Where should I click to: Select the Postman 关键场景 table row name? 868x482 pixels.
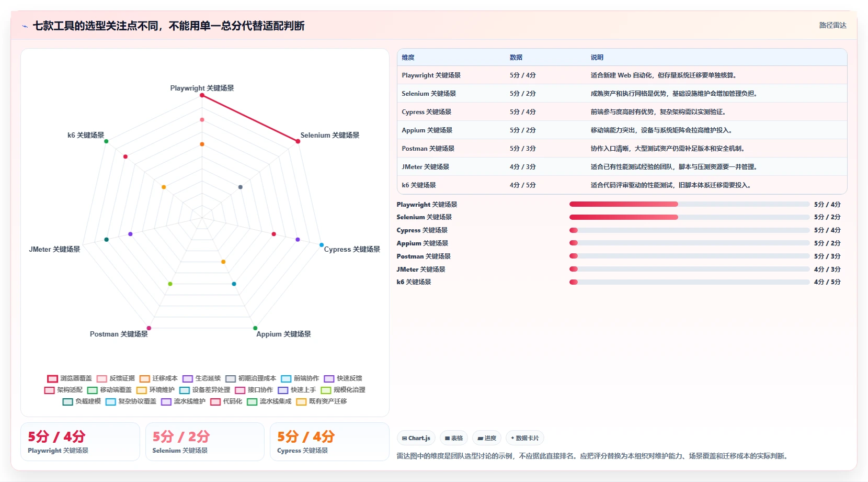click(x=428, y=149)
